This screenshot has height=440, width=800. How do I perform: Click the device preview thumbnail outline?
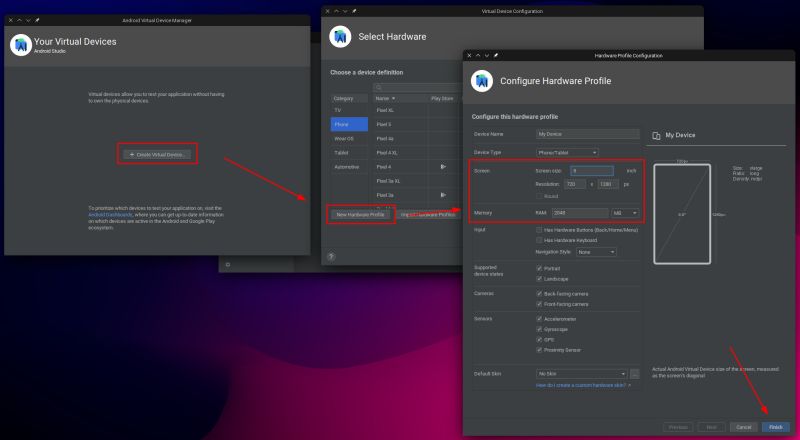(x=682, y=214)
